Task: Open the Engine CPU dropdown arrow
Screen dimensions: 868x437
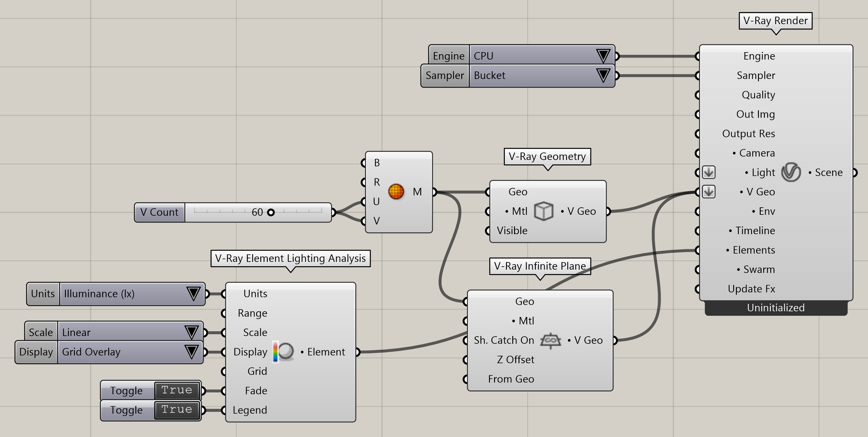Action: pos(603,56)
